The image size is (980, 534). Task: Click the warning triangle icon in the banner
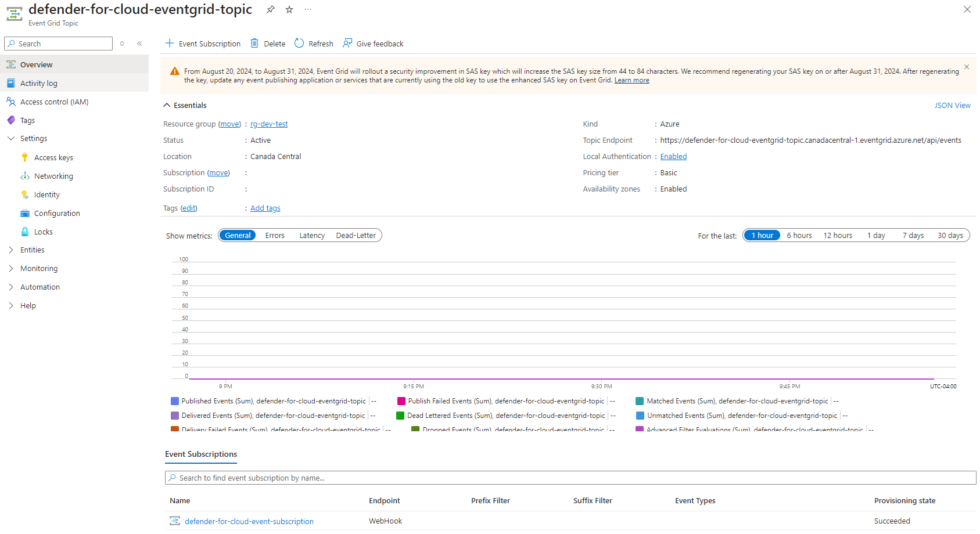pyautogui.click(x=175, y=71)
